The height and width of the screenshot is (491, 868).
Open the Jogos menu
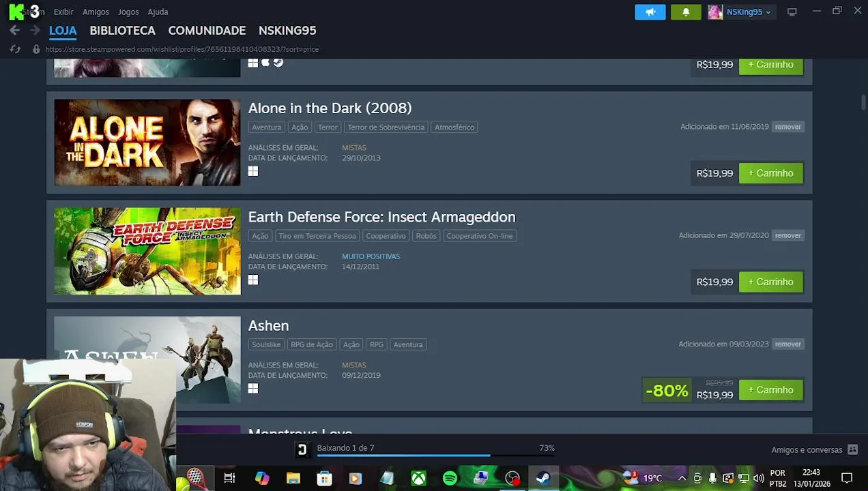128,12
